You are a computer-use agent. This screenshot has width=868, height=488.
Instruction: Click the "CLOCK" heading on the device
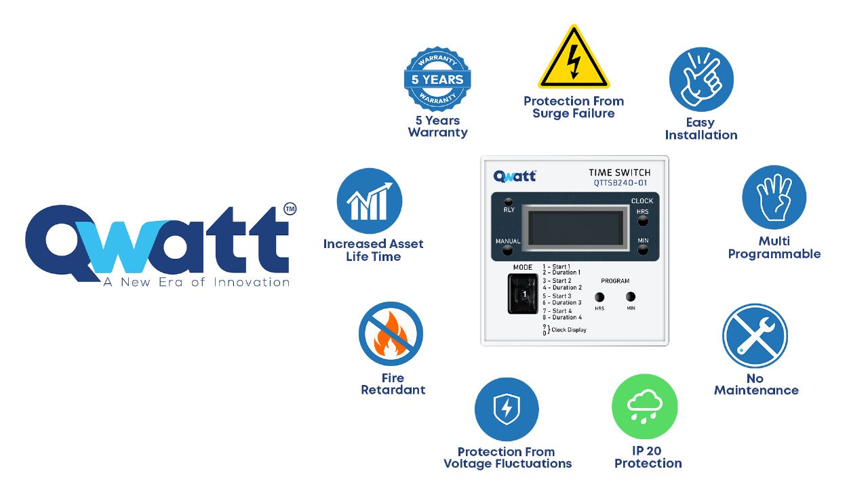(642, 201)
